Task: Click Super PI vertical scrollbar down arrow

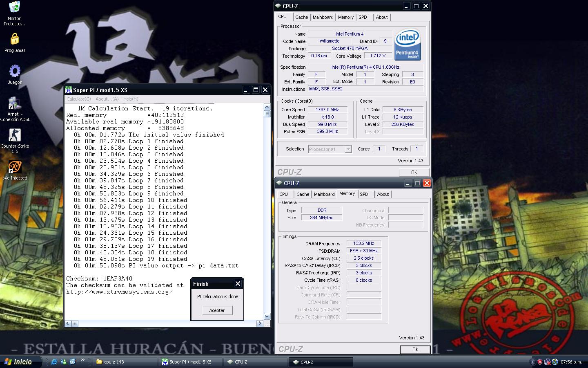Action: (267, 316)
